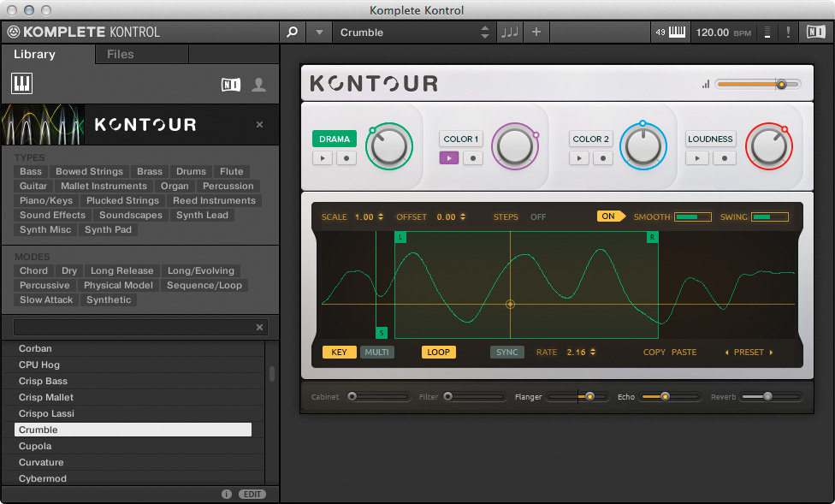
Task: Open the arpeggiator notes icon
Action: click(510, 32)
